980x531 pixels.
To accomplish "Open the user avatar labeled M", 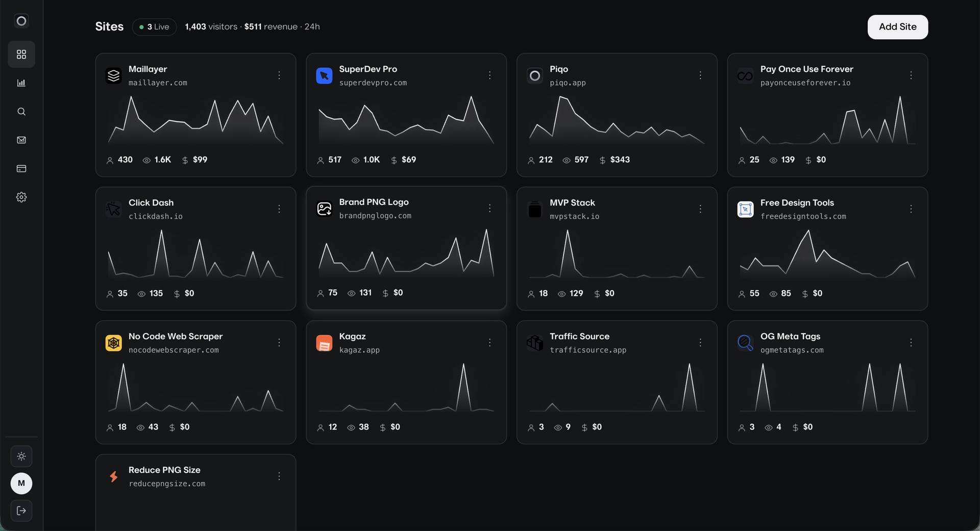I will tap(21, 483).
